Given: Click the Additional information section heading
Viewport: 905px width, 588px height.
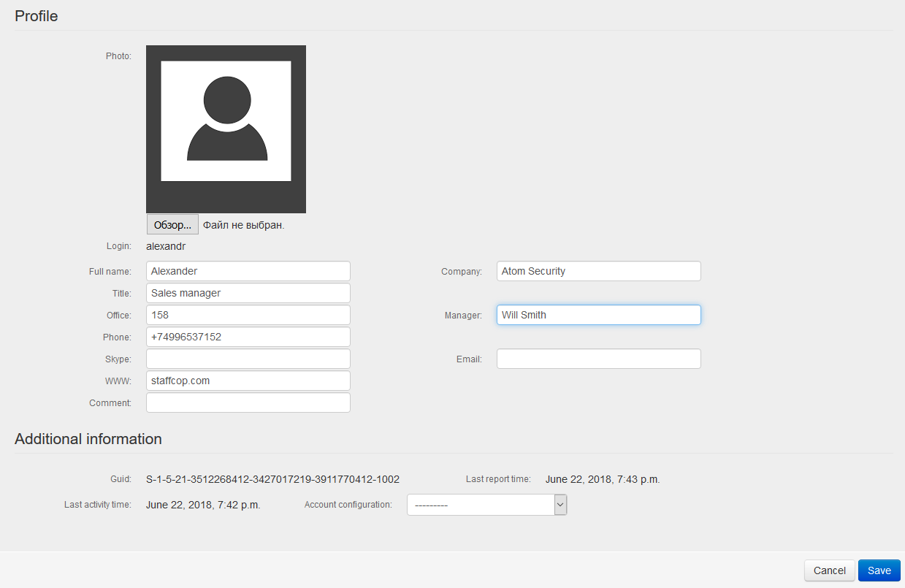Looking at the screenshot, I should [x=88, y=439].
